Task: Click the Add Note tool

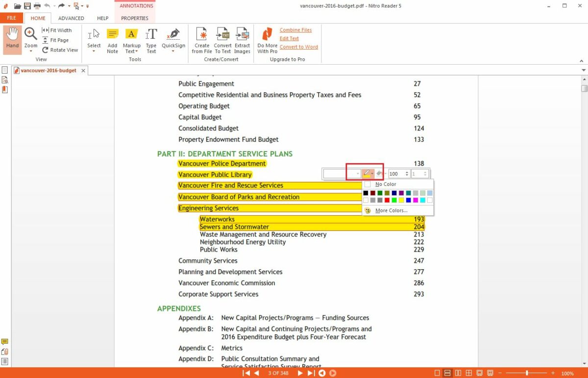Action: (112, 39)
